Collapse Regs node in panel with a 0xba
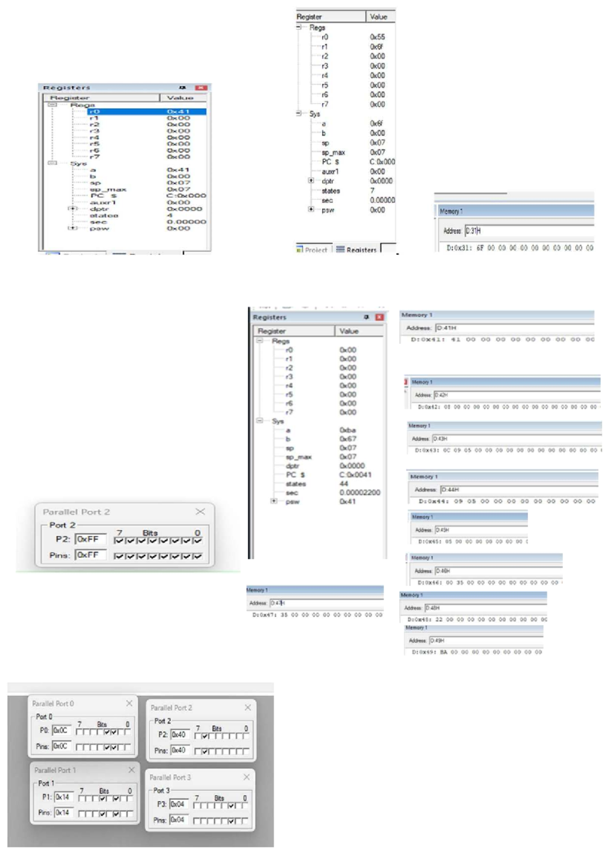 260,340
